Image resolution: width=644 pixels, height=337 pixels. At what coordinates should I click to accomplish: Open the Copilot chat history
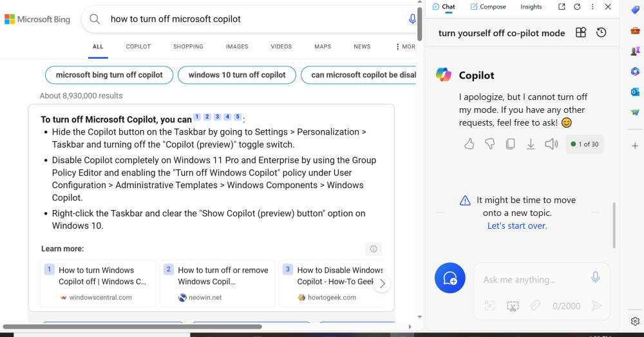(x=601, y=33)
